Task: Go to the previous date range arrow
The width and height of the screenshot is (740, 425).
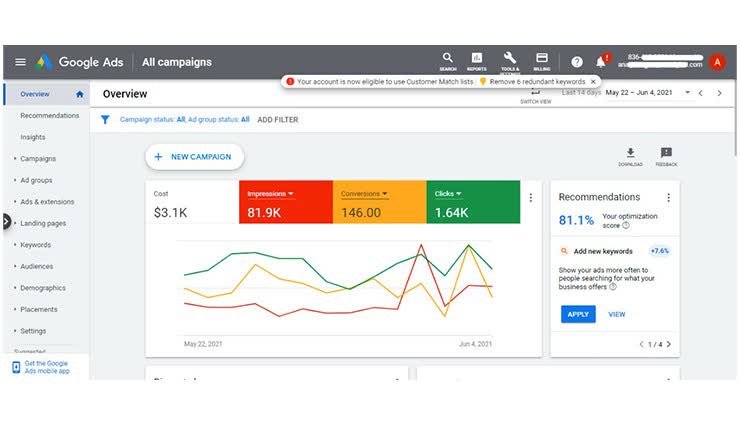Action: [x=701, y=93]
